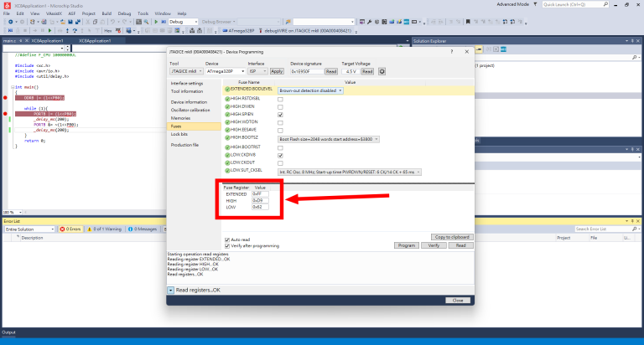Screen dimensions: 644x345
Task: Click the Hex display toolbar button
Action: [108, 31]
